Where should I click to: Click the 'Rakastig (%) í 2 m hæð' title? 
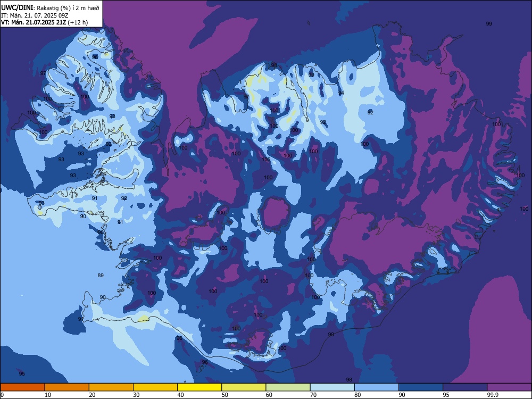[68, 8]
